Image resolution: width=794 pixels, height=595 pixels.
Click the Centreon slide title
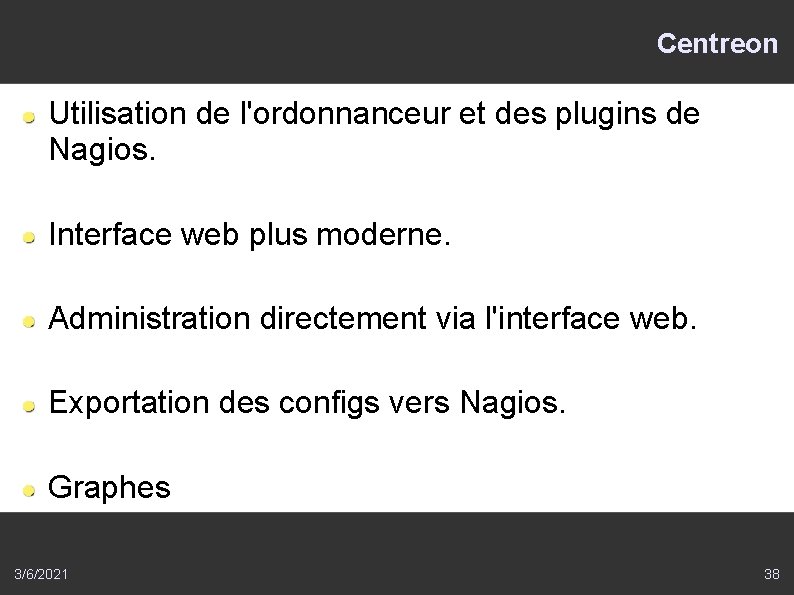(x=716, y=44)
